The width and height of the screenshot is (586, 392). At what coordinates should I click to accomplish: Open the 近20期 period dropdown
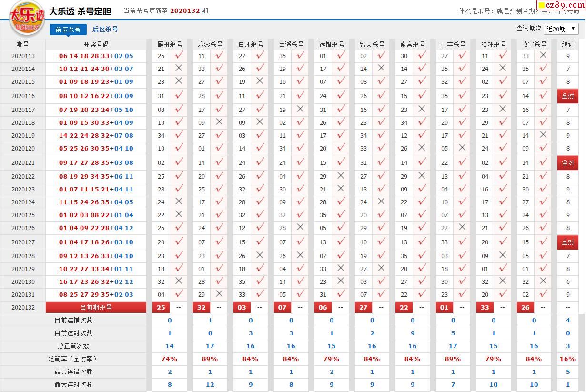[561, 29]
